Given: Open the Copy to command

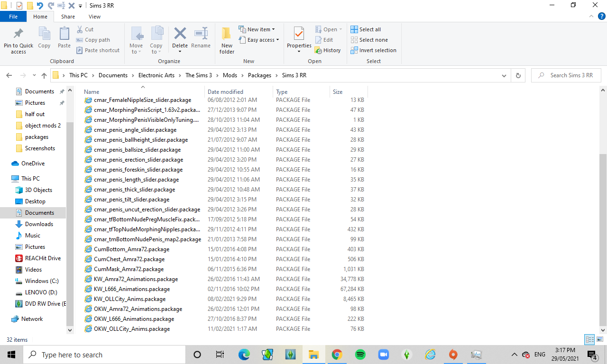Looking at the screenshot, I should (x=156, y=40).
